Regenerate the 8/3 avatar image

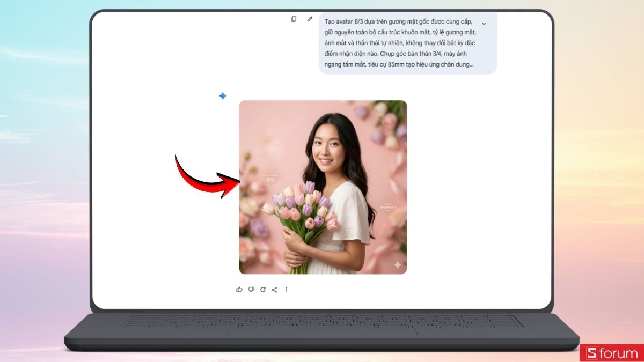click(x=262, y=290)
